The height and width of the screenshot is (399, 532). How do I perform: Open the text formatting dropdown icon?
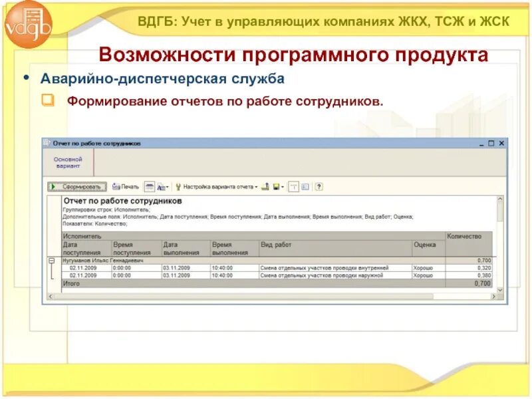coord(162,187)
